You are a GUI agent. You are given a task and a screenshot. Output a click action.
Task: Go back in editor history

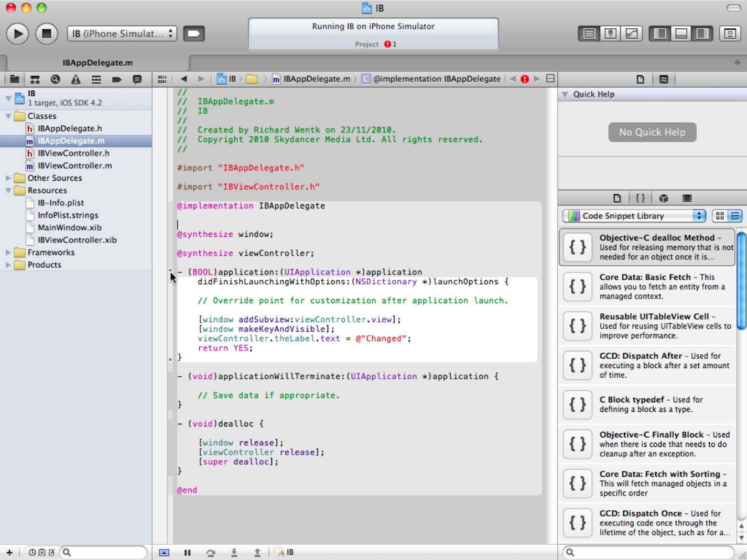(x=183, y=79)
